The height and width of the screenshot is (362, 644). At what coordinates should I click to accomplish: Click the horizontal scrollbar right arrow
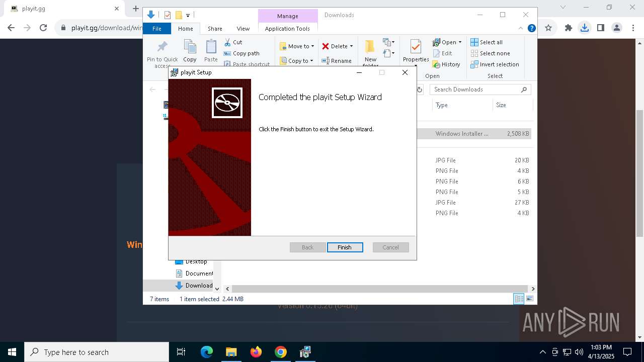click(533, 289)
